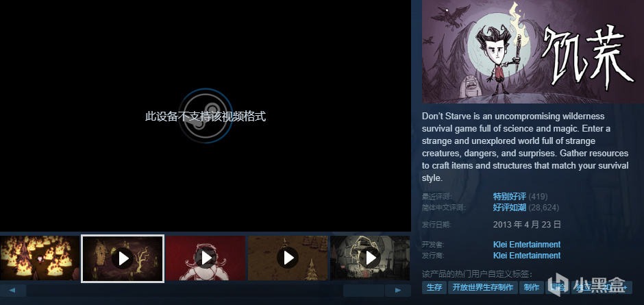
Task: Click the right arrow of the media strip
Action: click(397, 291)
